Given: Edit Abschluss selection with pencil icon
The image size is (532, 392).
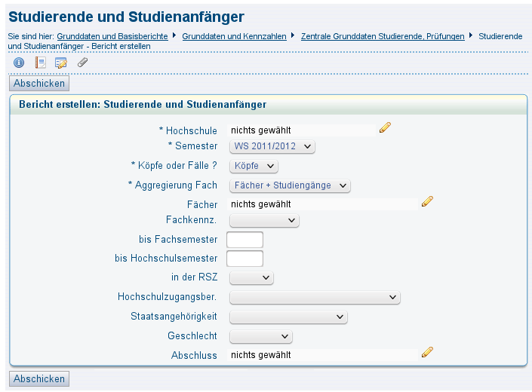Looking at the screenshot, I should tap(428, 352).
